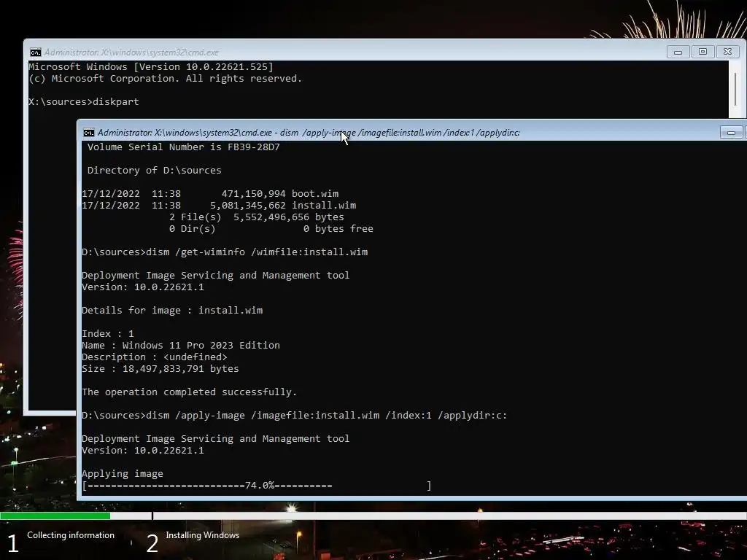This screenshot has height=560, width=747.
Task: Click 'Details for image : install.wim' line
Action: (172, 311)
